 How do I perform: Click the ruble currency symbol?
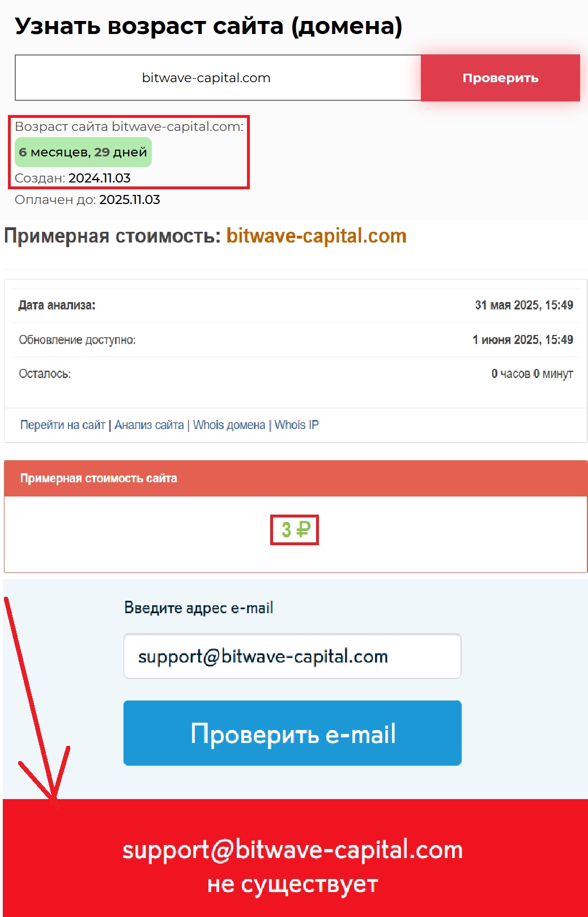[x=304, y=530]
